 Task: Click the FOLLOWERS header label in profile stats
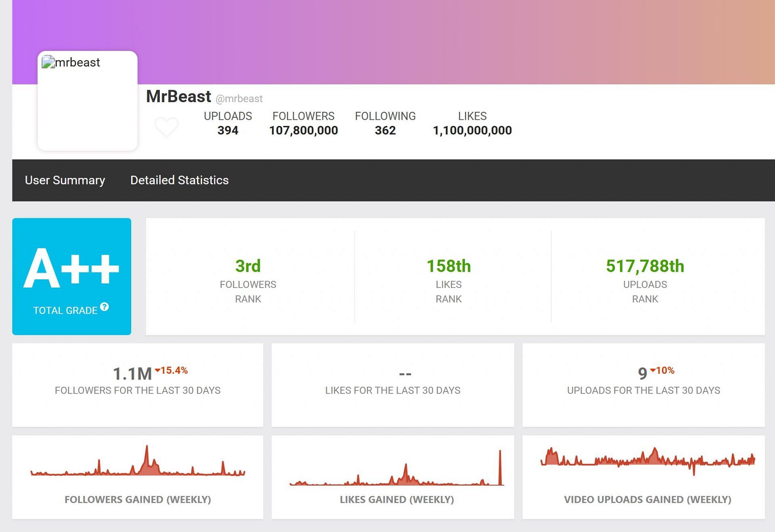[304, 116]
